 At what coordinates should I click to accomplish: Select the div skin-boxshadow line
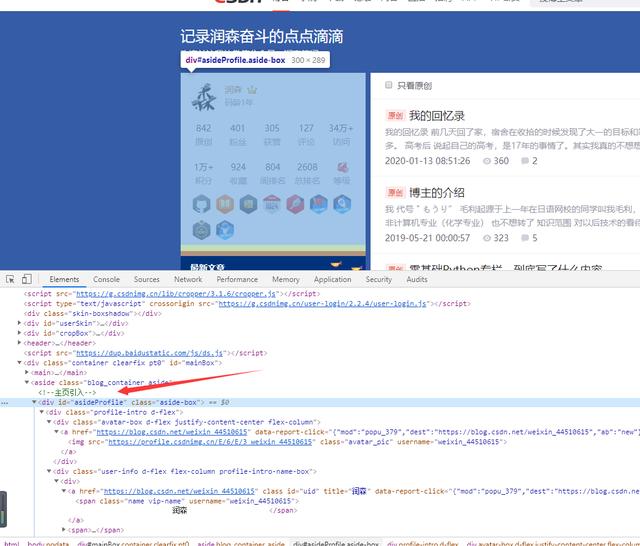pos(93,313)
